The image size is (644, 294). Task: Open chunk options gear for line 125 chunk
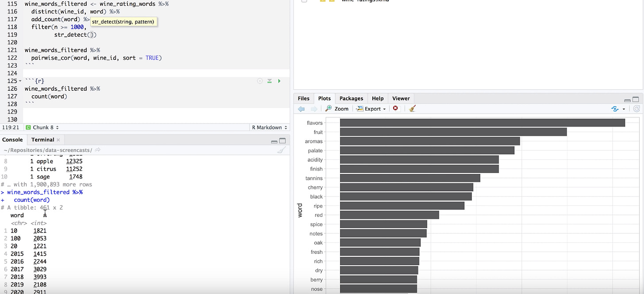click(260, 81)
